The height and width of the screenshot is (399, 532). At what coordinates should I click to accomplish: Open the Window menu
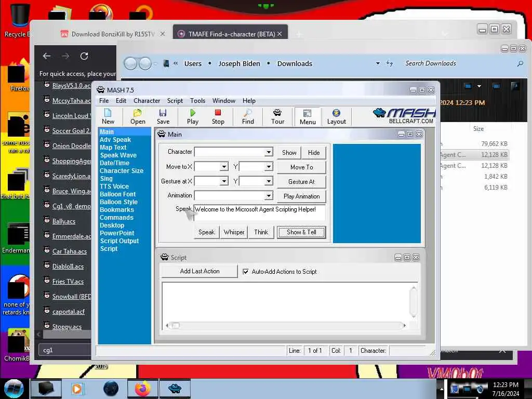click(x=223, y=101)
